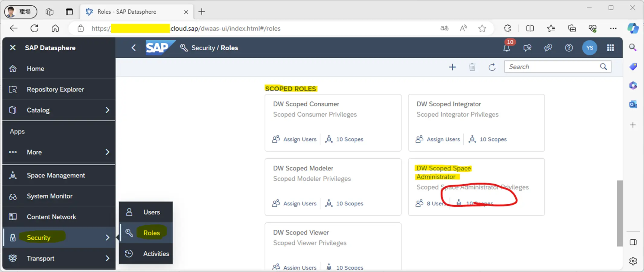Open the YS user profile avatar
This screenshot has width=644, height=272.
point(590,48)
